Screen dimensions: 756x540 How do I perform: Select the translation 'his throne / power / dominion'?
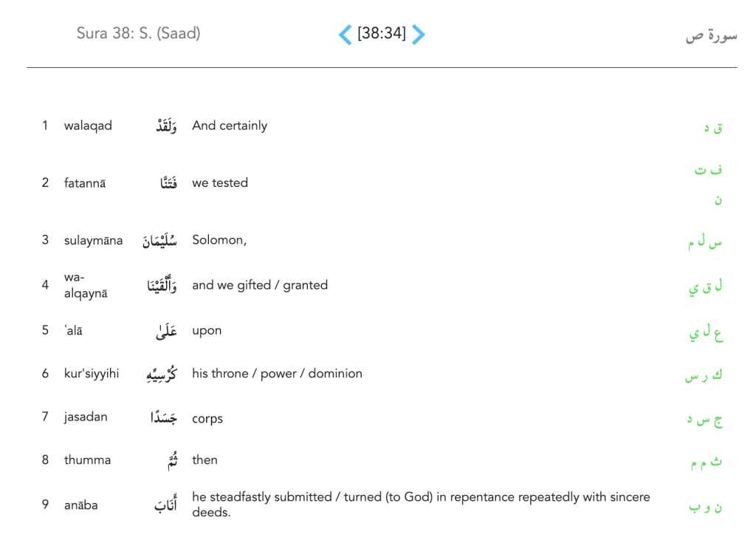[x=277, y=373]
